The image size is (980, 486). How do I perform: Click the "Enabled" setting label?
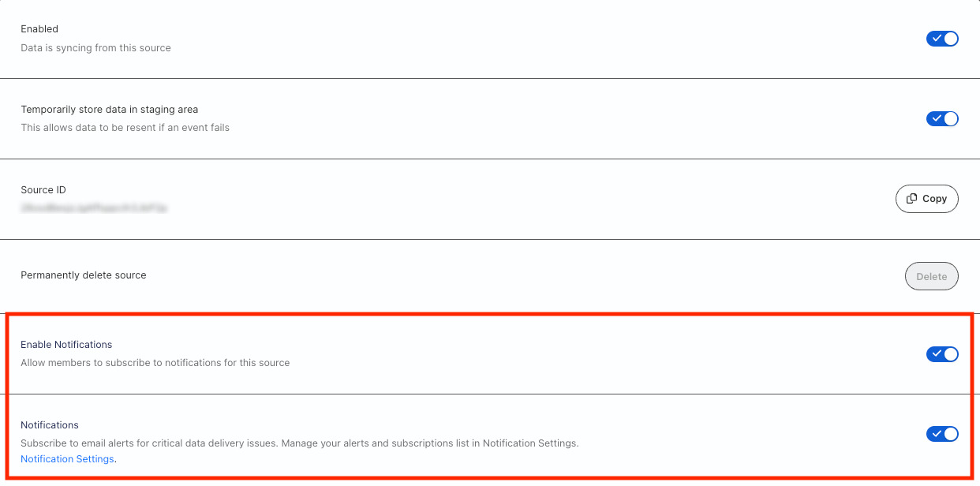click(x=39, y=29)
